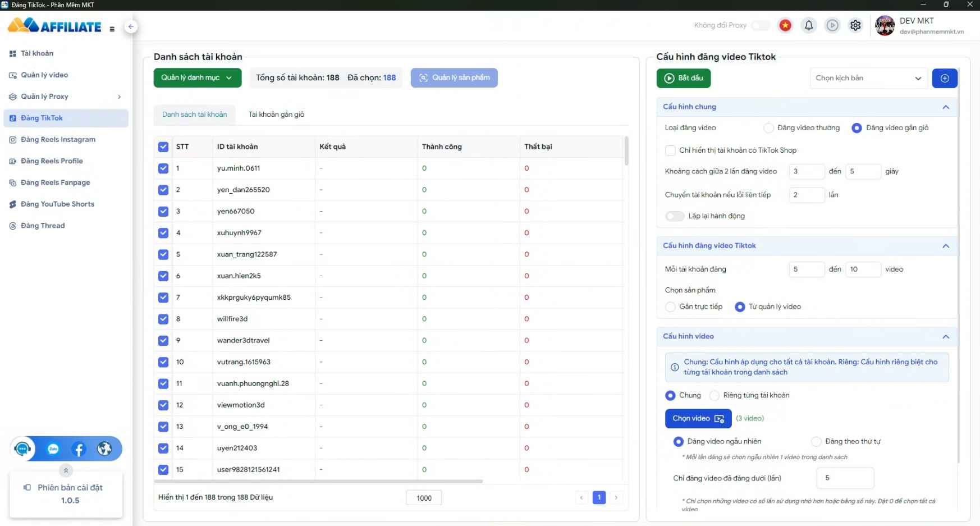
Task: Select Tài khoản in the sidebar menu
Action: (38, 53)
